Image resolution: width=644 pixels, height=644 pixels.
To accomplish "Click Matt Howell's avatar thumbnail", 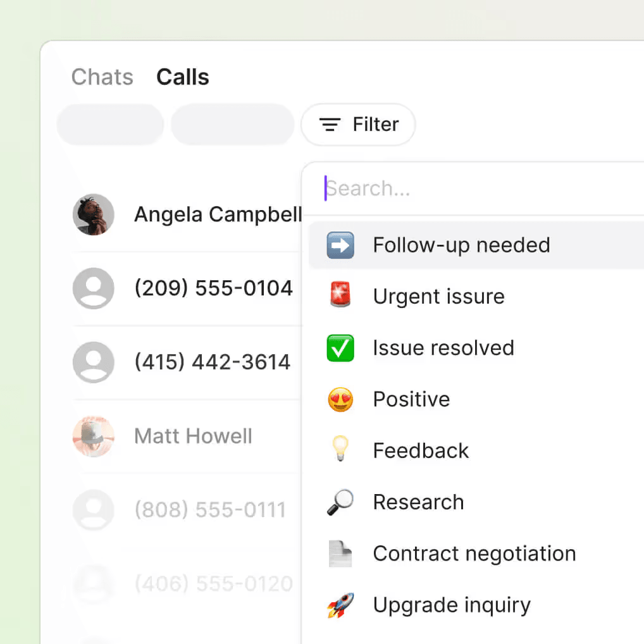I will coord(94,437).
